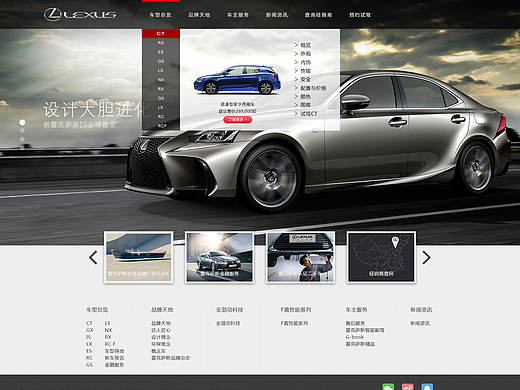520x390 pixels.
Task: Open the 金融服务 car thumbnail
Action: (219, 257)
